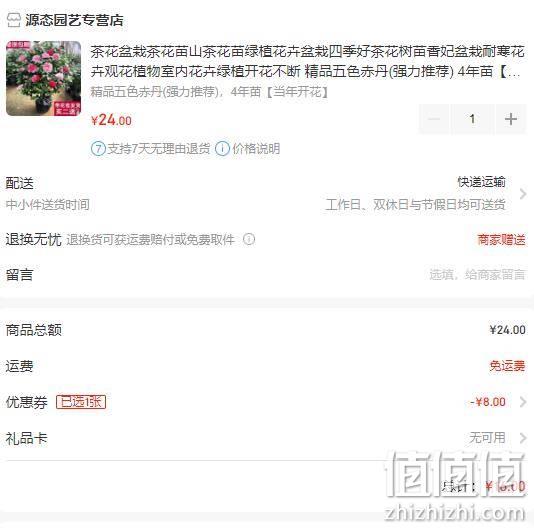Open info icon next to 退换无忧

249,239
